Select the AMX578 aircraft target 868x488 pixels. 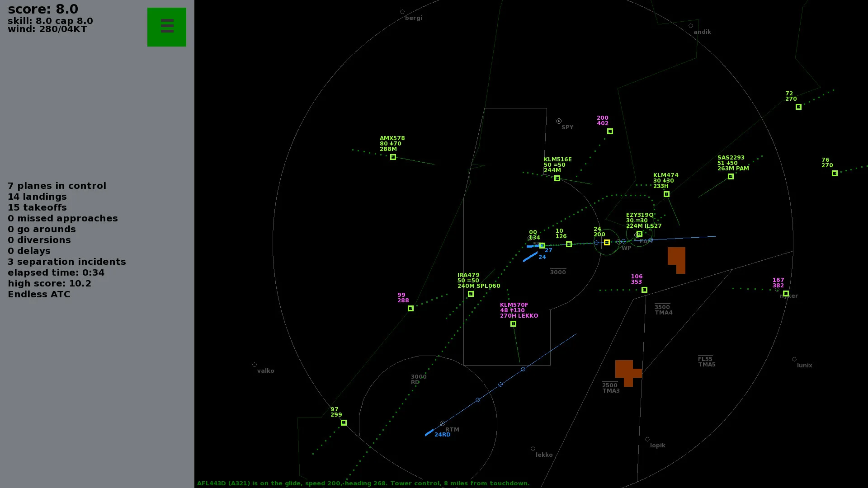click(x=393, y=157)
